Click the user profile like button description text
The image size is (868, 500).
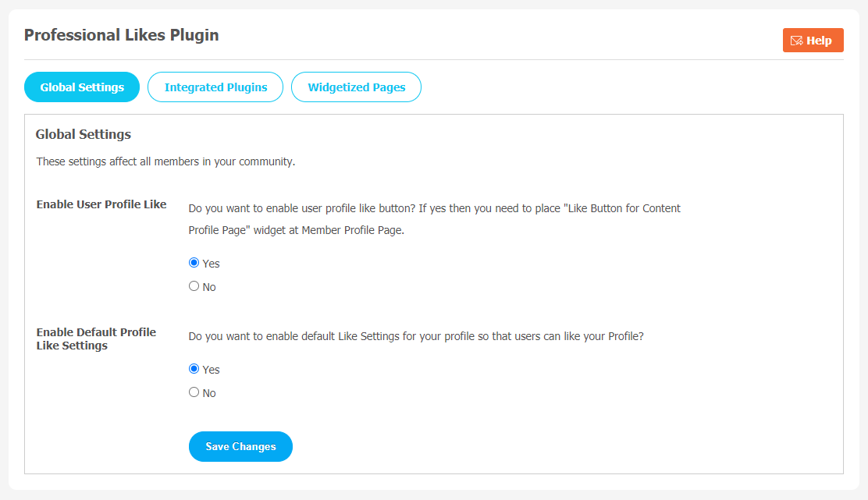pos(435,219)
